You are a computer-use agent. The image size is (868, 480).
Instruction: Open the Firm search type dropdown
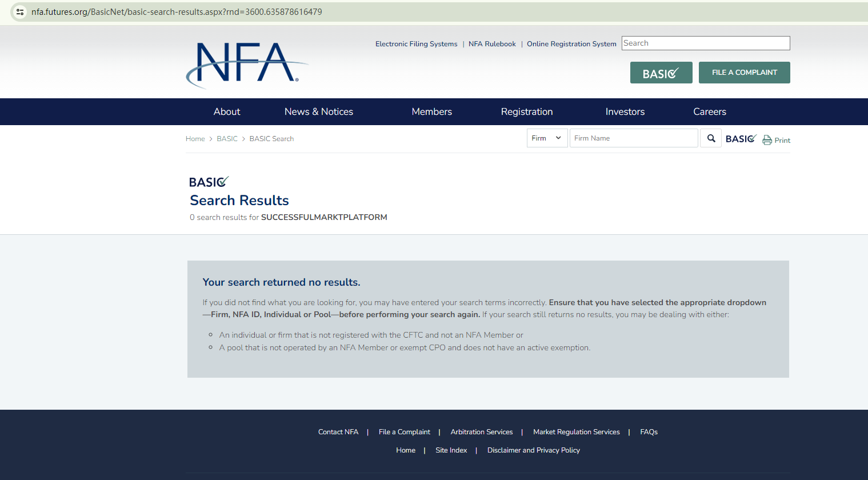[x=547, y=138]
